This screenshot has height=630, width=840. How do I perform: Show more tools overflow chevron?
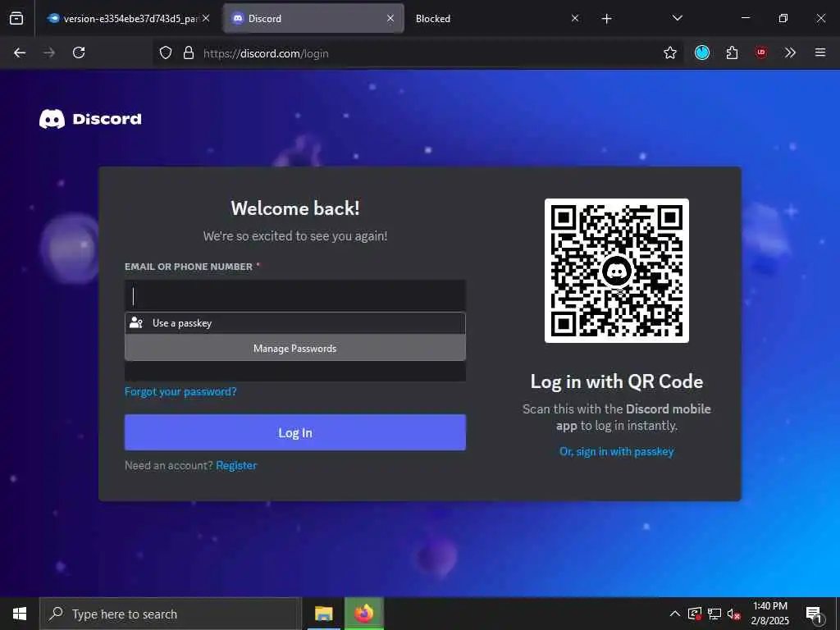tap(790, 53)
